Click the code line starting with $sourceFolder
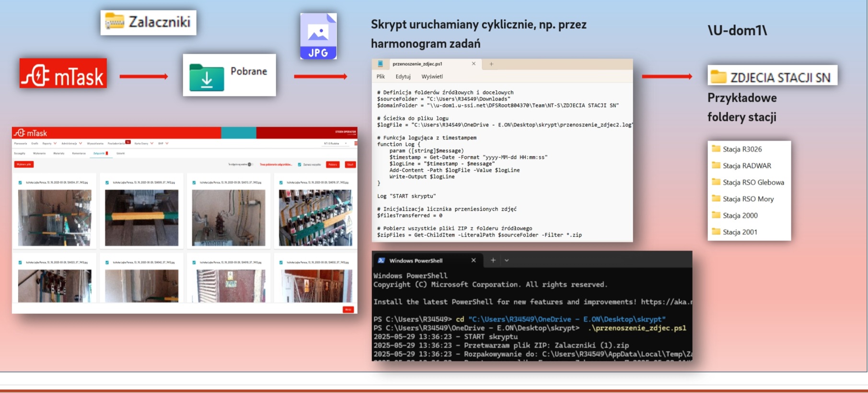Screen dimensions: 868x393 coord(443,99)
